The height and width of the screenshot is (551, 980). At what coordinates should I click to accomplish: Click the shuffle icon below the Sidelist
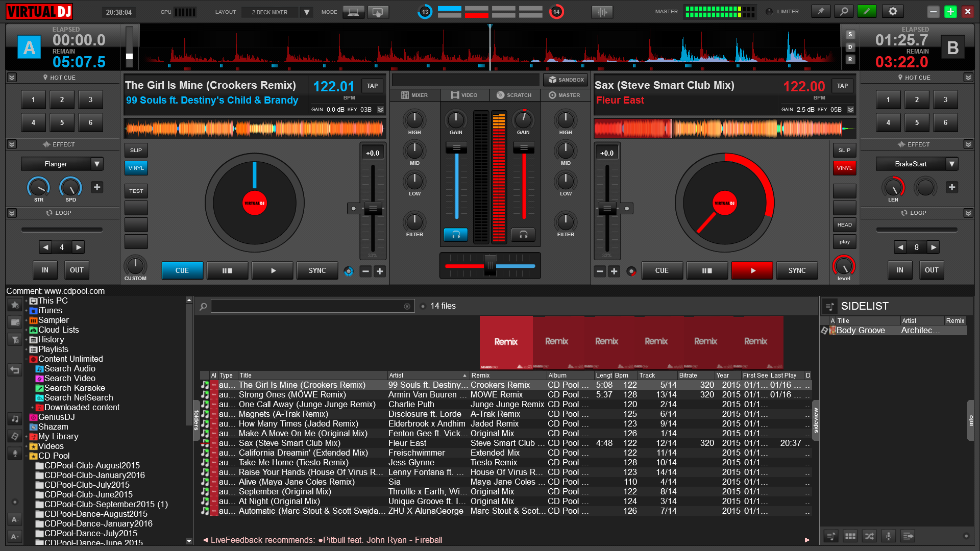coord(869,536)
